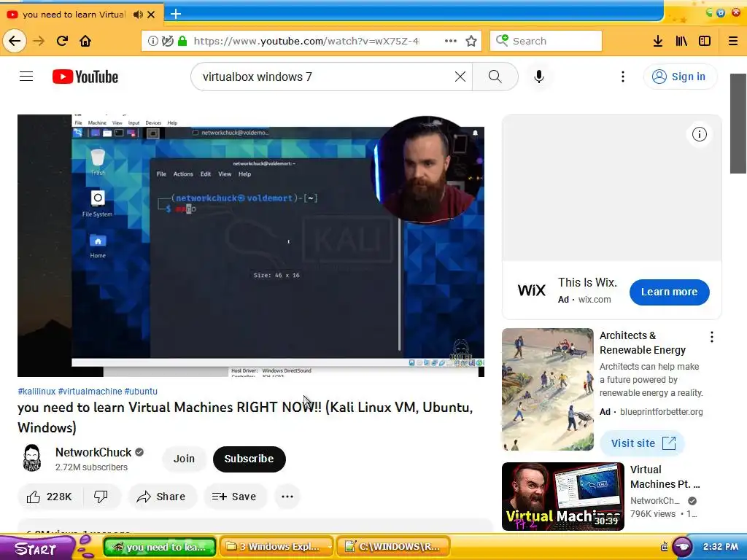Click the YouTube logo
The image size is (747, 560).
tap(85, 77)
